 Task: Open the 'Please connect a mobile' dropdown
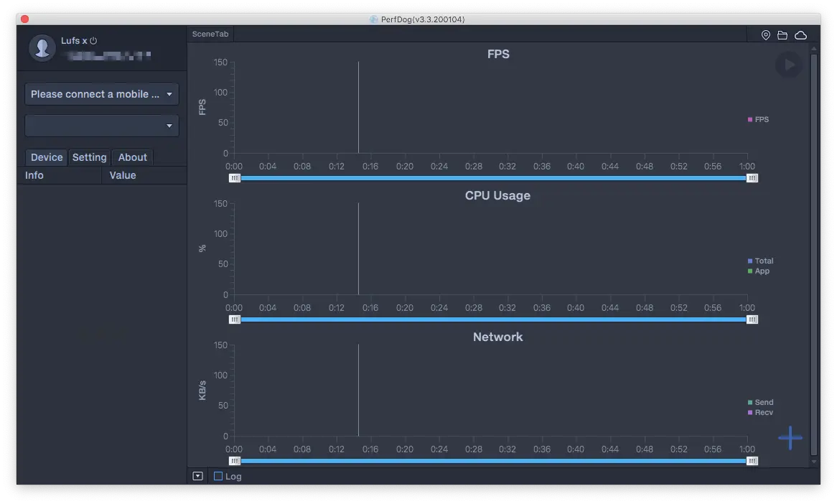(102, 94)
